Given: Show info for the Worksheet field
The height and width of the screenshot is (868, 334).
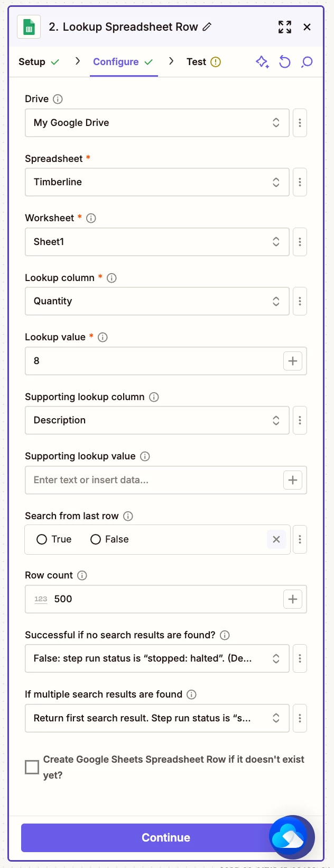Looking at the screenshot, I should click(x=91, y=218).
